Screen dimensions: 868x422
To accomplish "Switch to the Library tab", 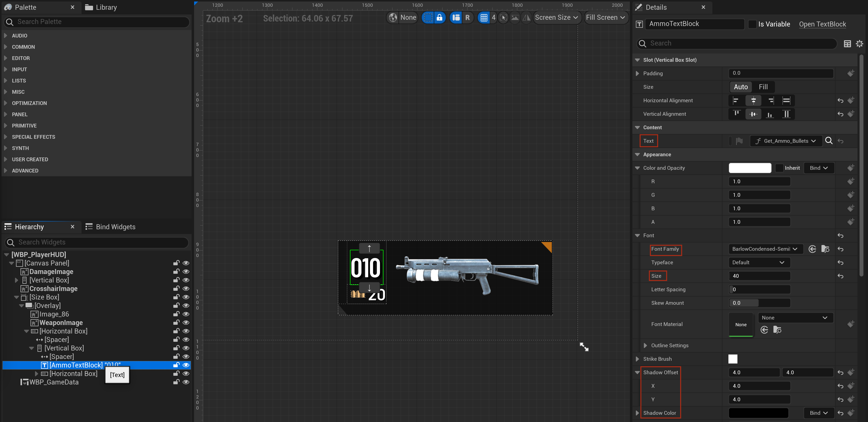I will pos(101,7).
